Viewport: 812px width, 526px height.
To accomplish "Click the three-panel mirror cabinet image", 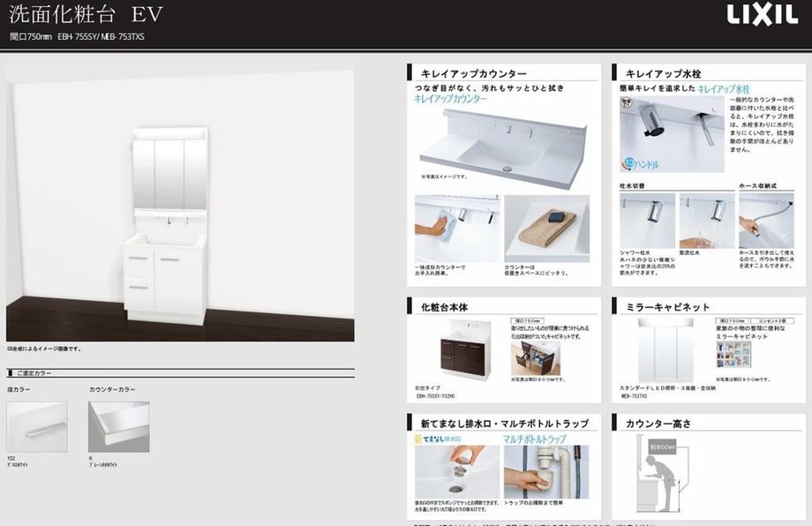I will (x=665, y=348).
